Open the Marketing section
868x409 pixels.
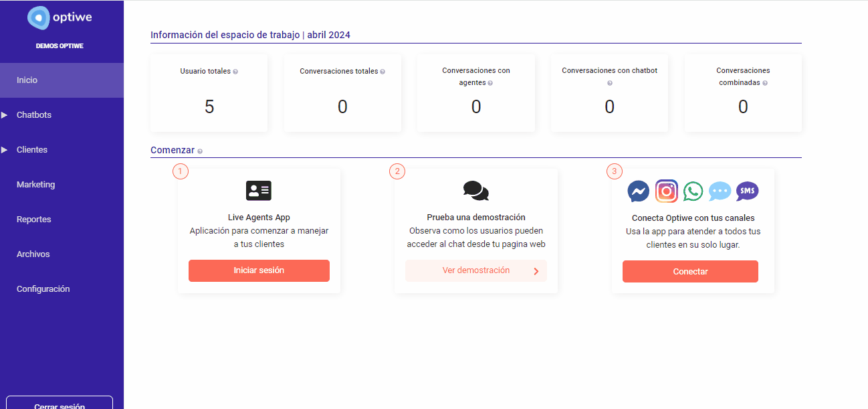35,185
